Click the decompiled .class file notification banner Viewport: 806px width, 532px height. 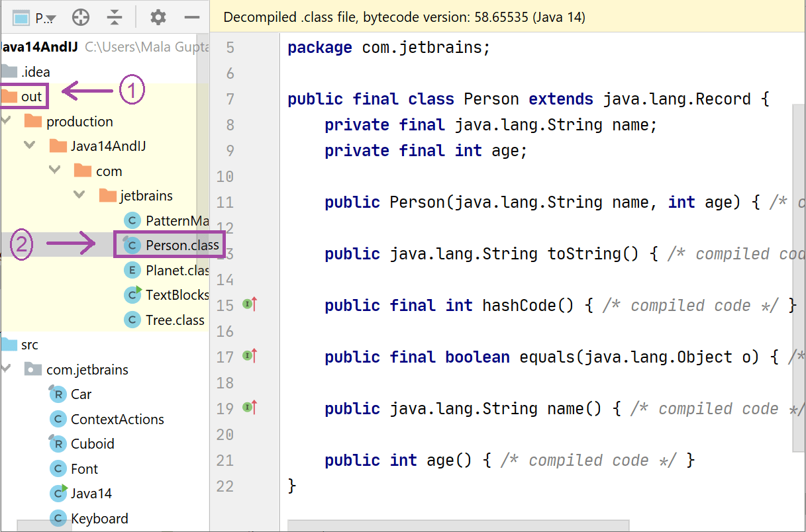click(507, 17)
